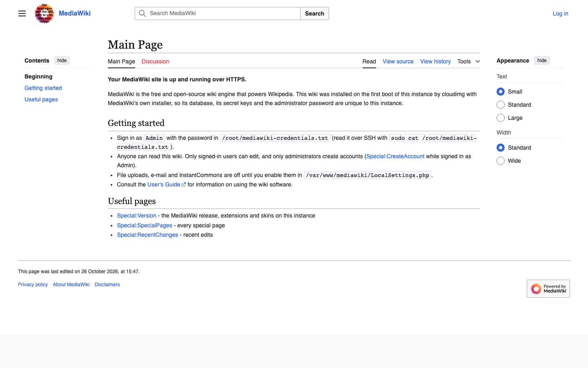Click the Powered by MediaWiki badge
Viewport: 588px width, 368px height.
548,289
